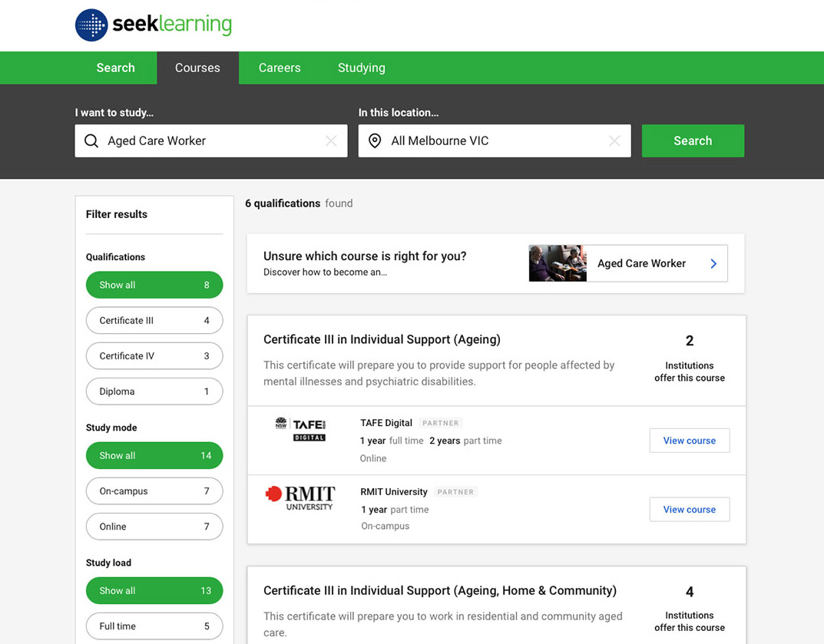824x644 pixels.
Task: Open Certificate III (Ageing, Home & Community) title
Action: [440, 590]
